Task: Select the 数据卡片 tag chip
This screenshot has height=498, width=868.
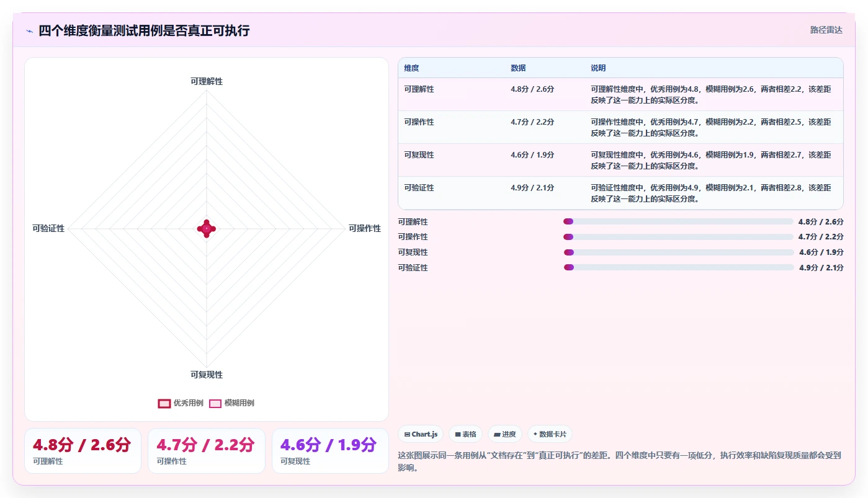Action: point(550,434)
